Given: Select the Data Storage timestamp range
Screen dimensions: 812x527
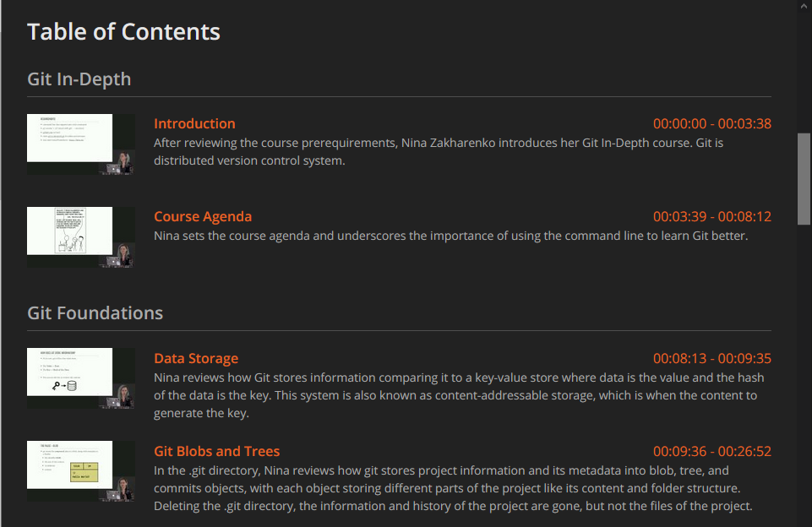Looking at the screenshot, I should 712,358.
